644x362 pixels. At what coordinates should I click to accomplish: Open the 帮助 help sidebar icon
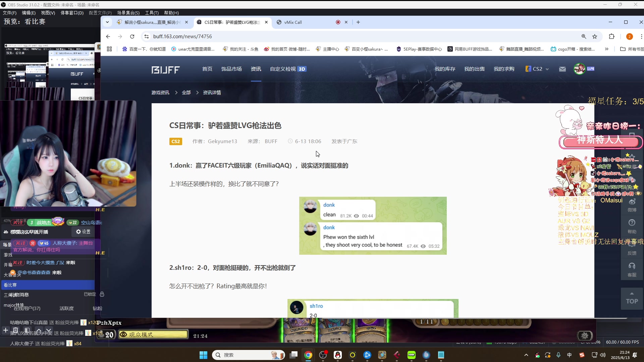point(632,227)
